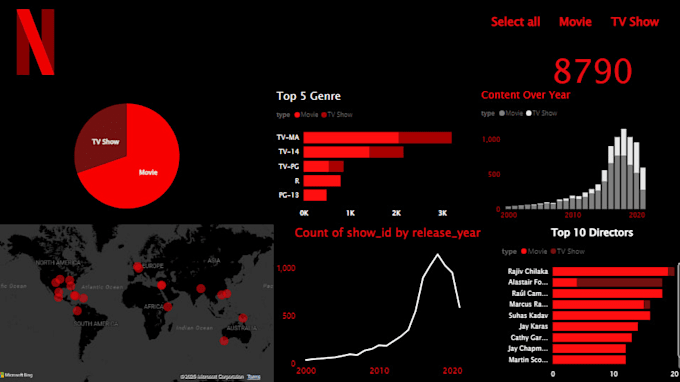This screenshot has width=680, height=382.
Task: Select the Alastair Fo... TV Show bar segment
Action: click(x=619, y=283)
